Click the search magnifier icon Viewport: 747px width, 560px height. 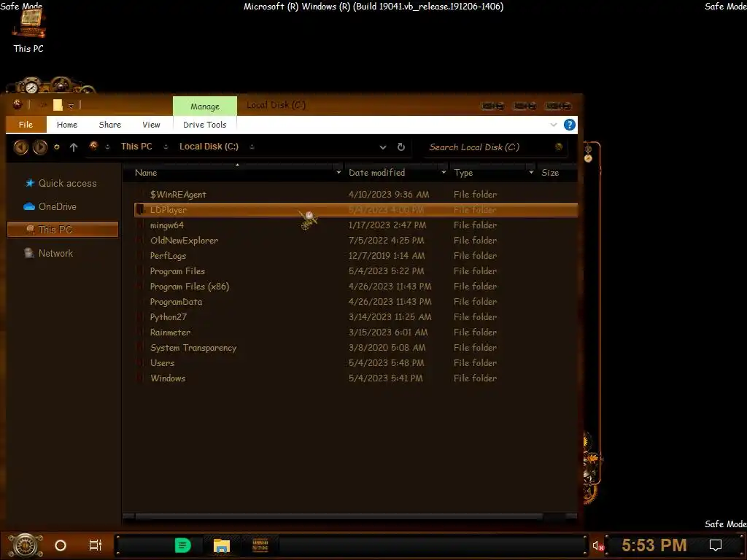pyautogui.click(x=559, y=147)
